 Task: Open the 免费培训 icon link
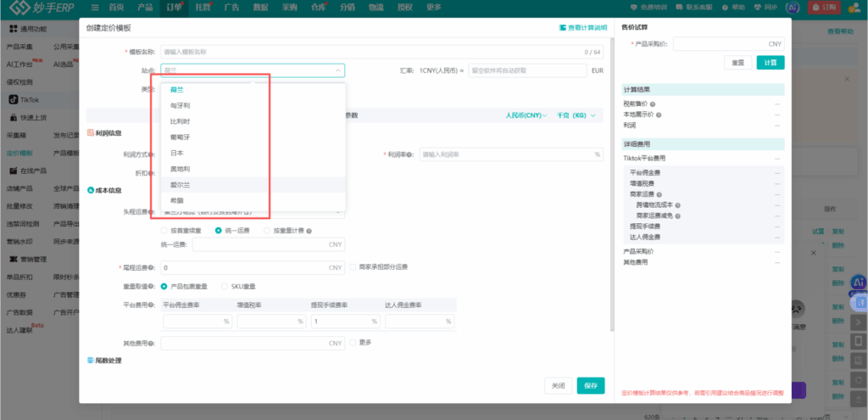point(634,8)
